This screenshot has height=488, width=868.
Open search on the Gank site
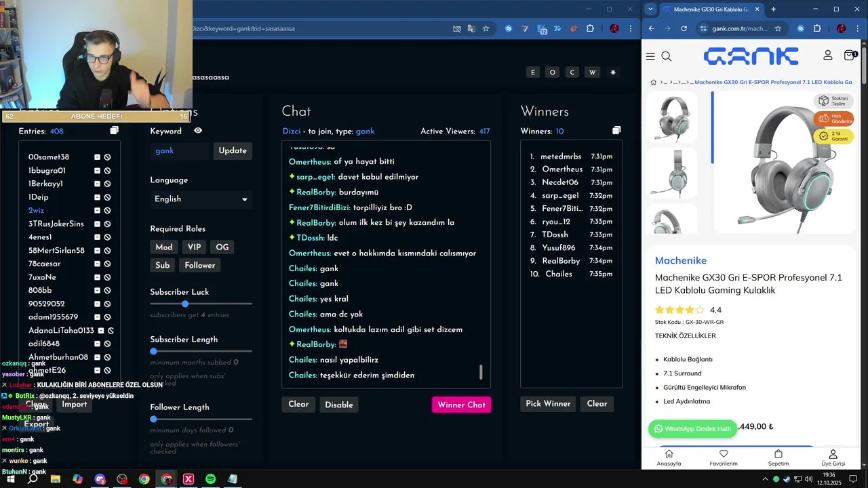click(x=667, y=56)
